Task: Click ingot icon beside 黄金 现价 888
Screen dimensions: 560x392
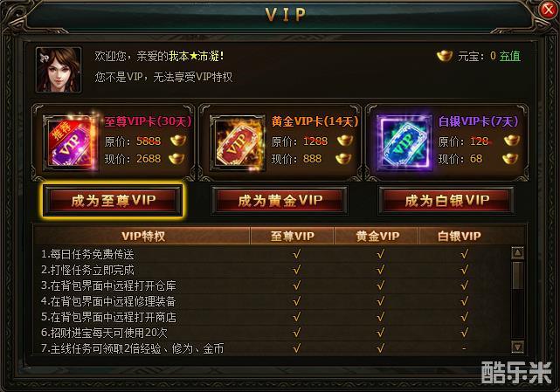Action: coord(343,159)
